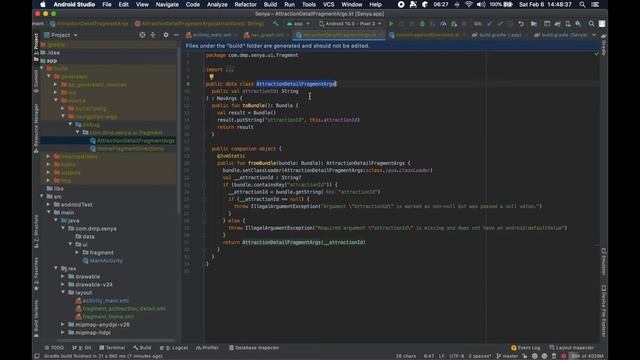Open the Event Log
This screenshot has width=640, height=360.
(x=526, y=348)
